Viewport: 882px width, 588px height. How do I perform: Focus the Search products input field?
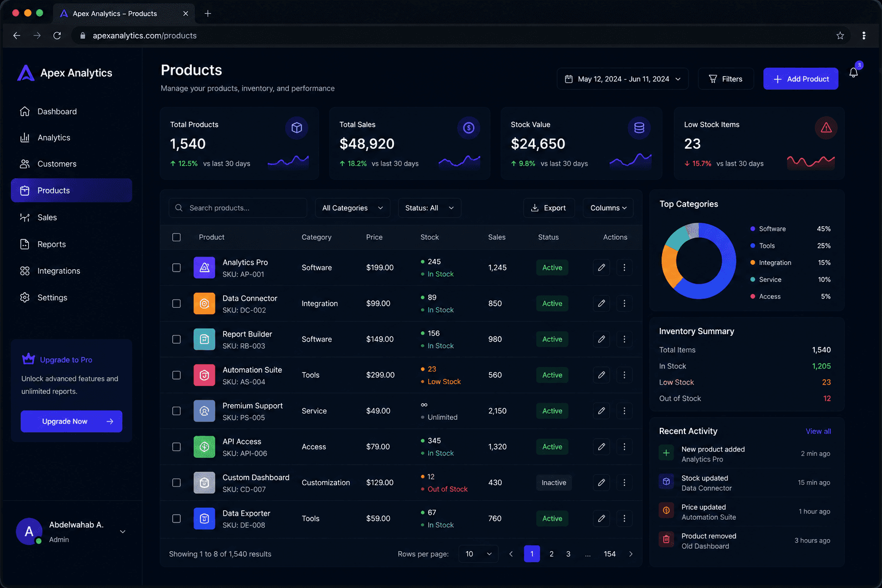click(x=238, y=208)
